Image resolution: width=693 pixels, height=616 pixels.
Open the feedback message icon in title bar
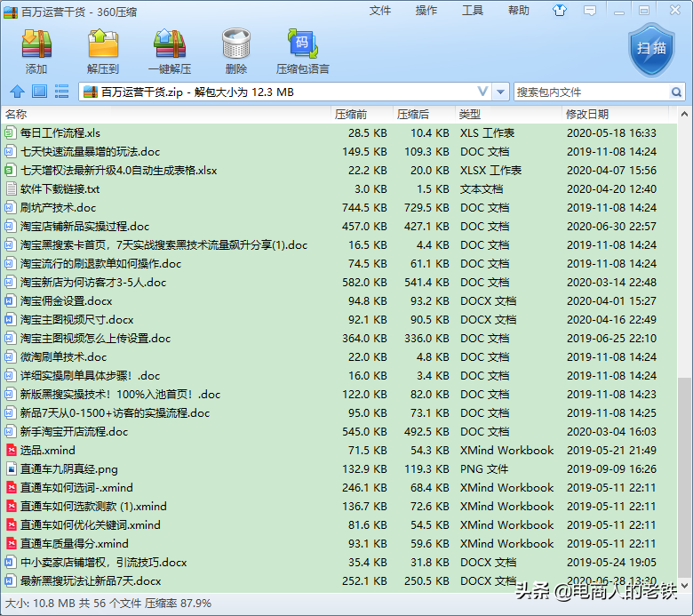tap(590, 11)
